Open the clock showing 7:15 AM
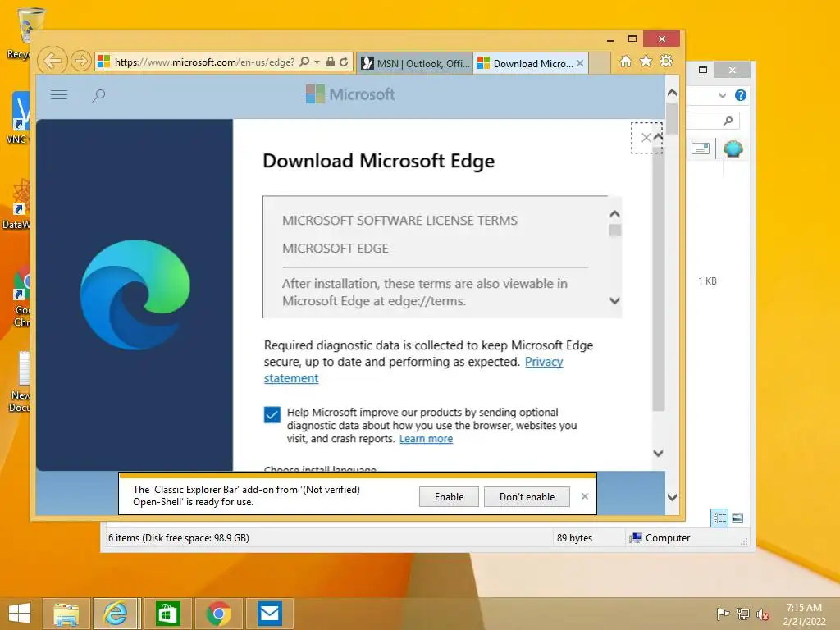Image resolution: width=840 pixels, height=630 pixels. 804,614
